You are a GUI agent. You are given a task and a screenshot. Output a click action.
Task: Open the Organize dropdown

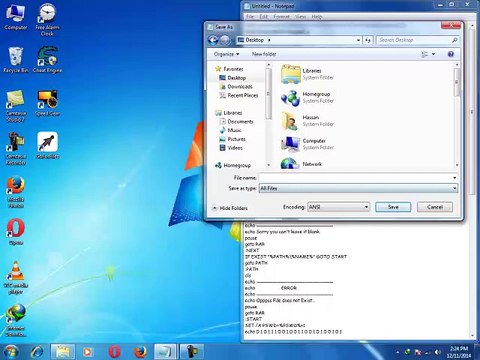pos(227,54)
